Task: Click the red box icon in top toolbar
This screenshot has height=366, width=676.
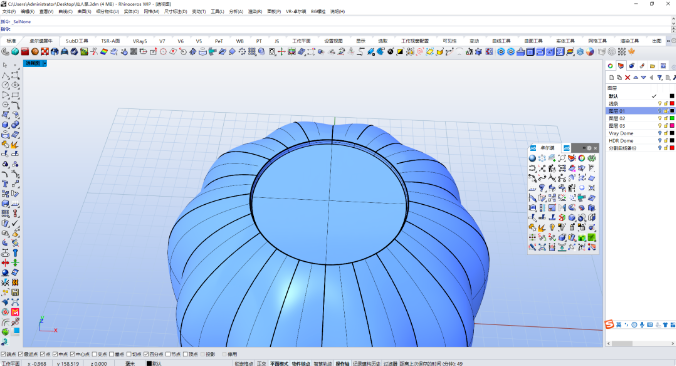Action: point(25,52)
